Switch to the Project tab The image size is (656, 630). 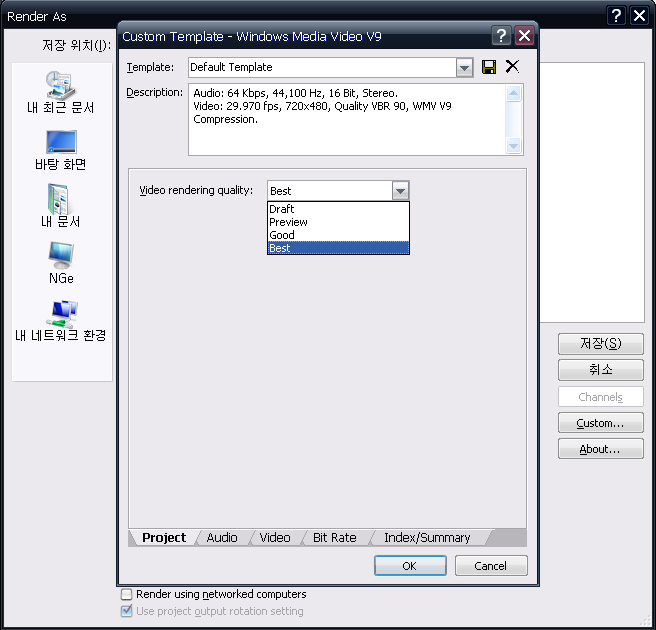(x=164, y=538)
